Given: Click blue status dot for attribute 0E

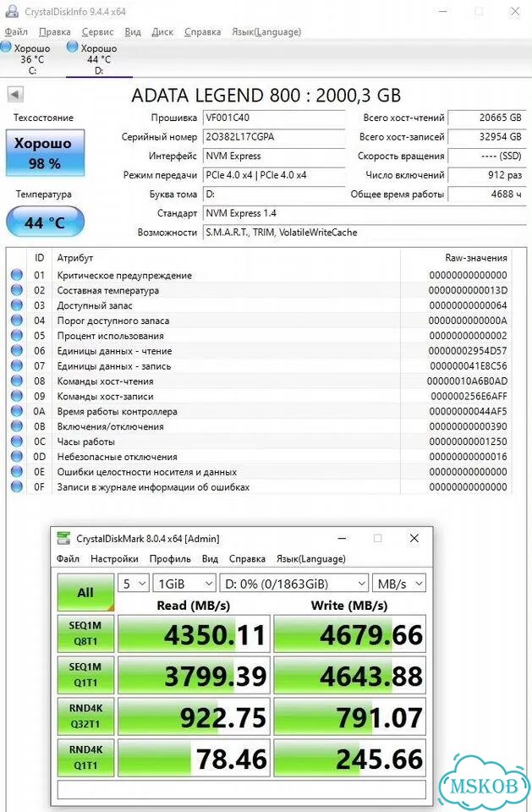Looking at the screenshot, I should pyautogui.click(x=17, y=472).
